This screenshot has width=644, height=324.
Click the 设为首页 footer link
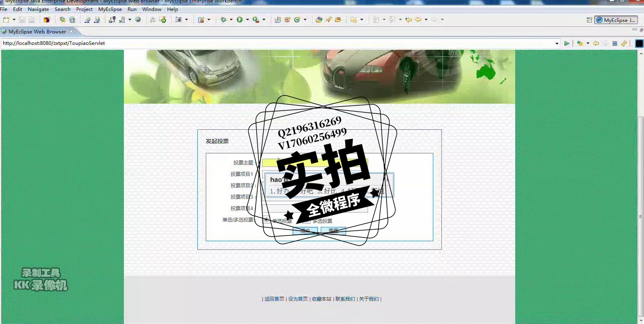coord(298,299)
